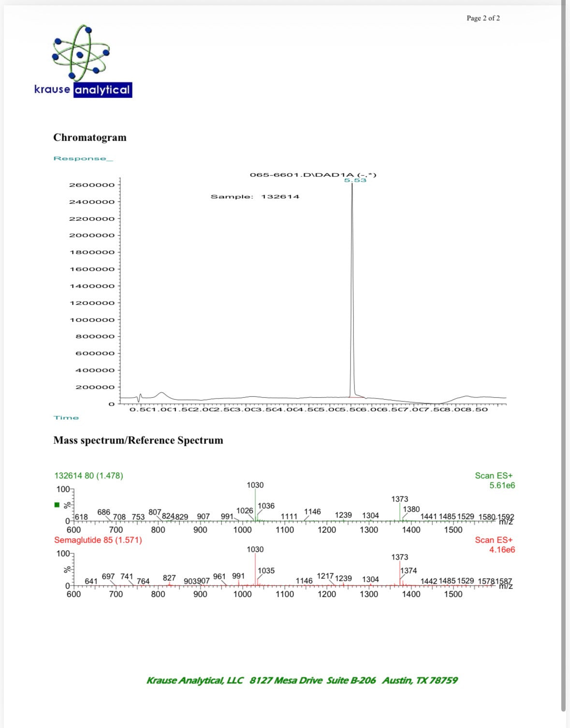Click the 1030 peak label in sample spectrum

[x=255, y=485]
